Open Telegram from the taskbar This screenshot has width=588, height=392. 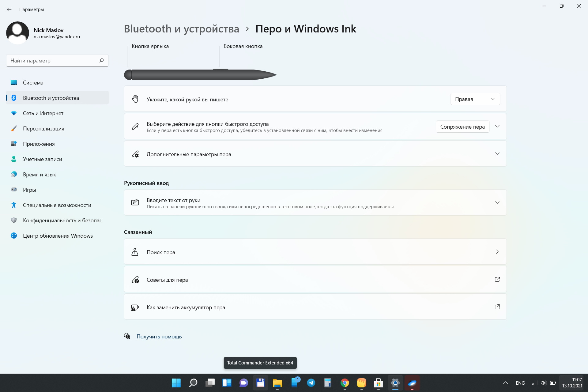[x=311, y=383]
